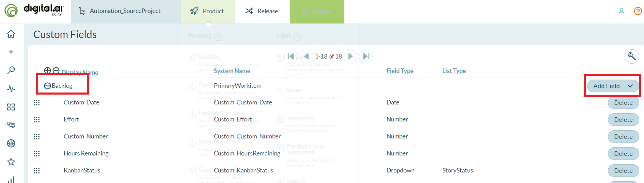Viewport: 644px width, 183px height.
Task: Click the dashboard grid icon in the sidebar
Action: point(11,107)
